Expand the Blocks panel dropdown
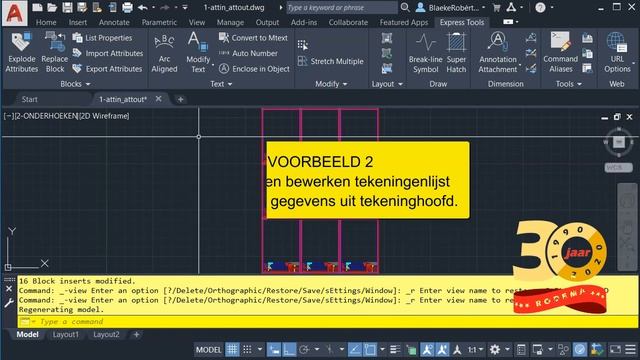Screen dimensions: 640x360 point(75,84)
